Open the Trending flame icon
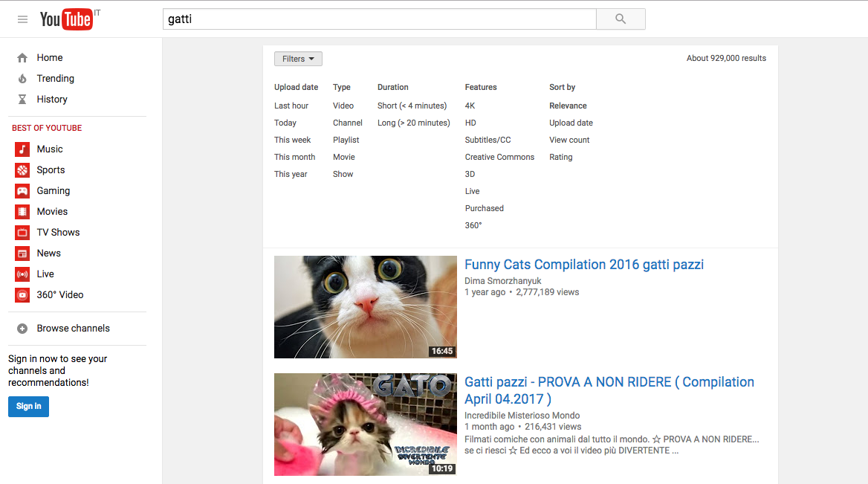Viewport: 868px width, 484px height. pos(22,79)
